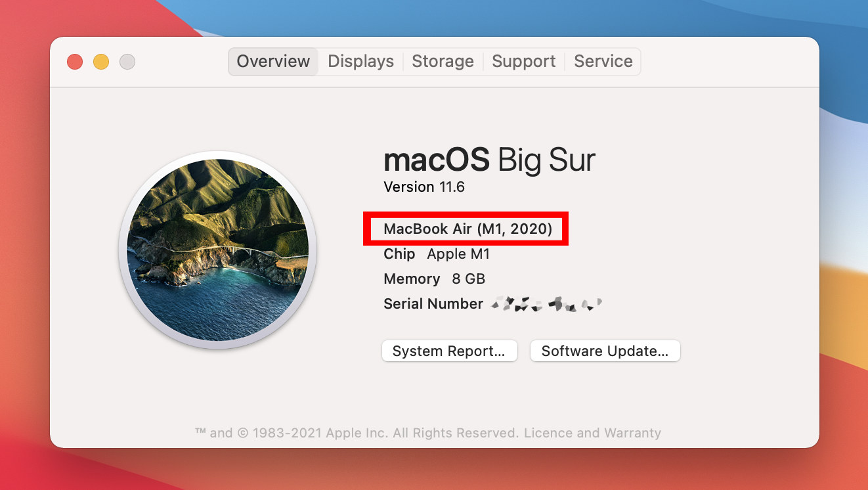Click the Memory 8 GB row

coord(434,278)
